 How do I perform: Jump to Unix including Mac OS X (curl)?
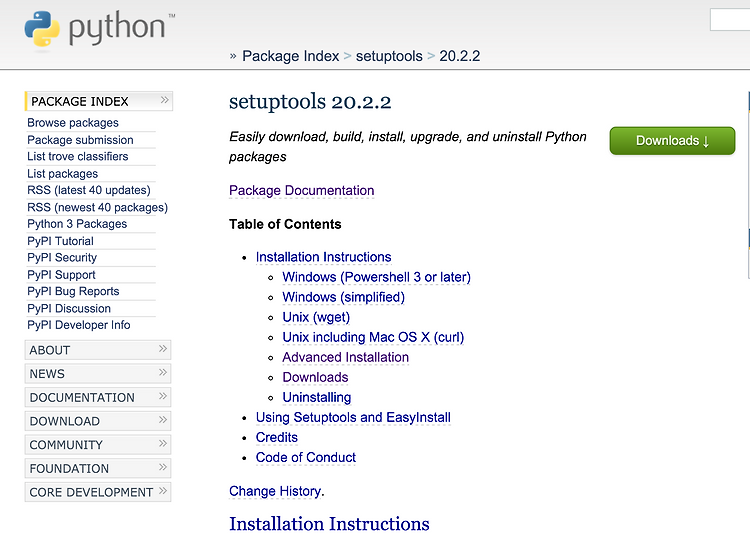pos(373,337)
